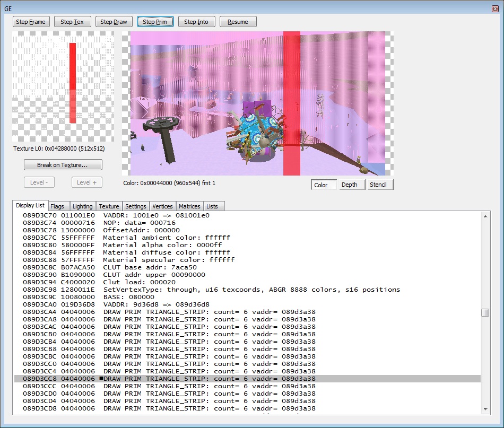This screenshot has width=504, height=428.
Task: Select the Vertices tab
Action: pyautogui.click(x=162, y=206)
